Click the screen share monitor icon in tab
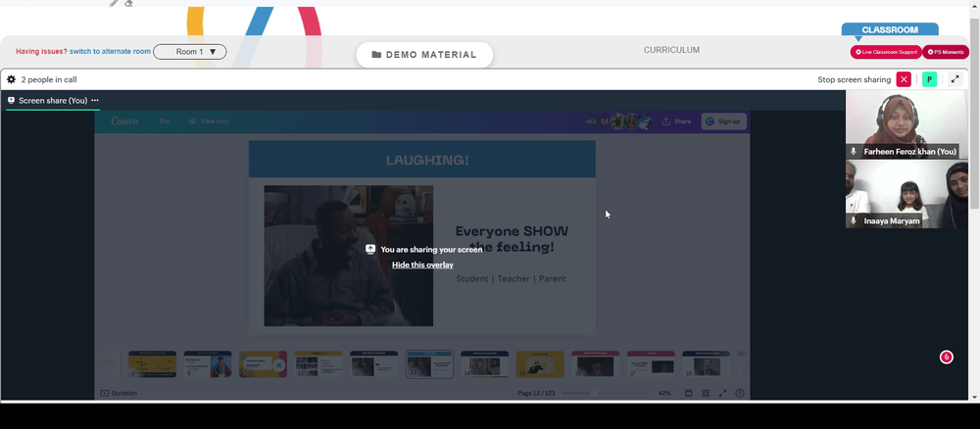 pos(11,101)
